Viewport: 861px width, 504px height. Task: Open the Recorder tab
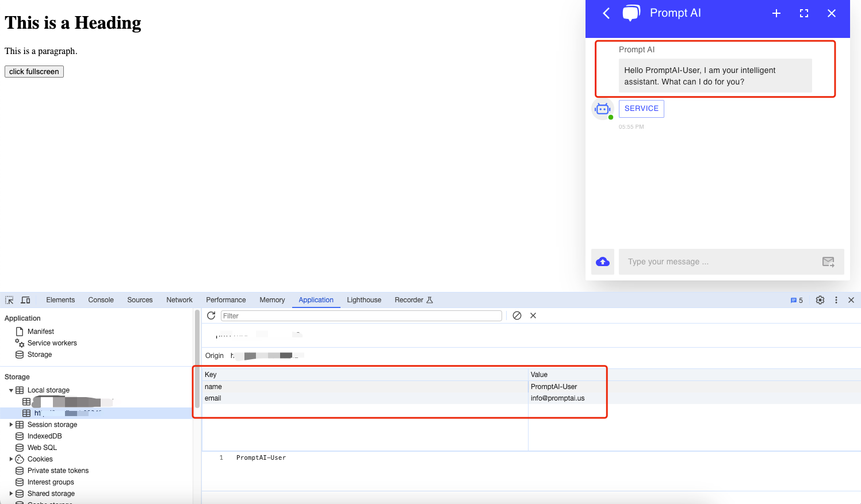(414, 300)
